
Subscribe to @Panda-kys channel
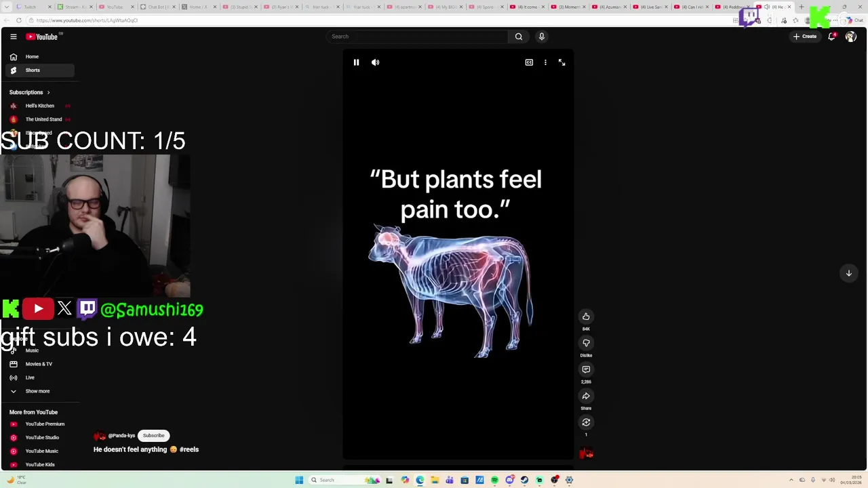click(x=153, y=436)
